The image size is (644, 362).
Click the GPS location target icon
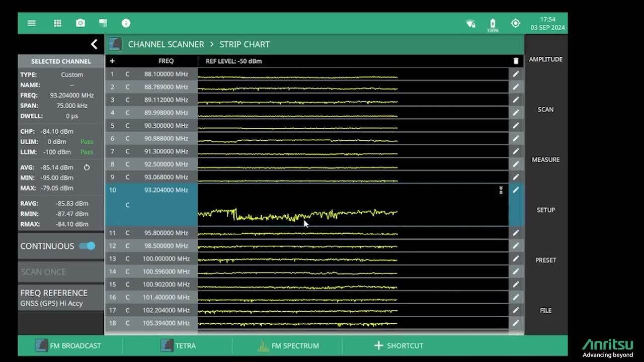pyautogui.click(x=515, y=23)
